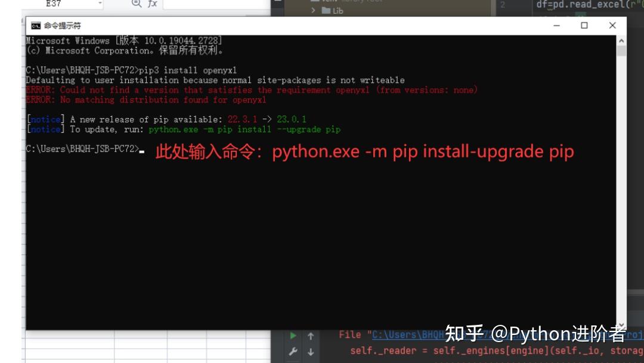Click the Insert Function fx icon in Excel
The height and width of the screenshot is (363, 644).
coord(152,4)
